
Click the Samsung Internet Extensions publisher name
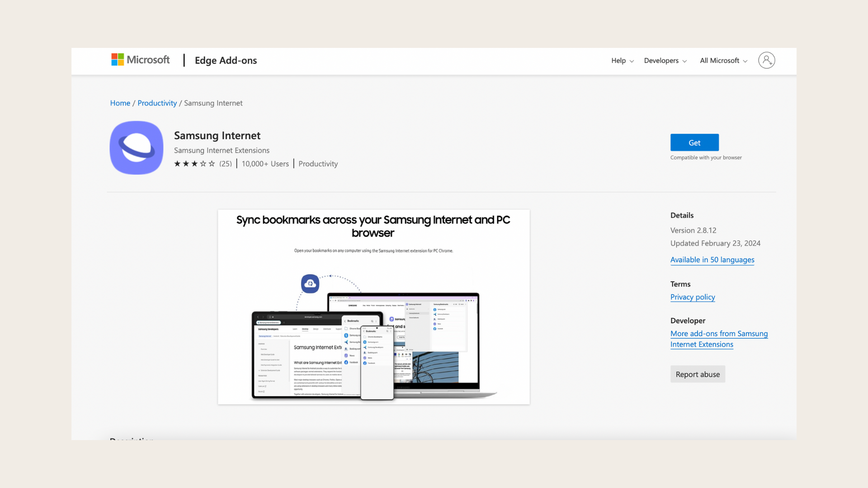[222, 150]
